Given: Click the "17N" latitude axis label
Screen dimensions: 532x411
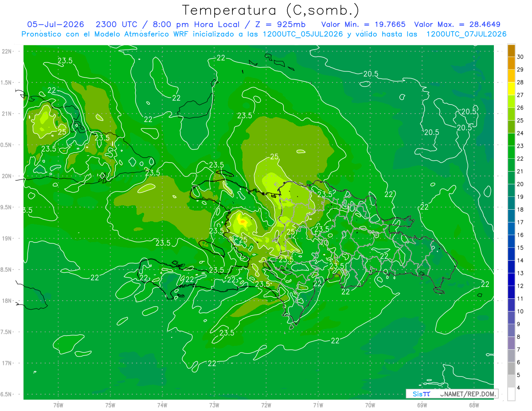Looking at the screenshot, I should point(8,363).
